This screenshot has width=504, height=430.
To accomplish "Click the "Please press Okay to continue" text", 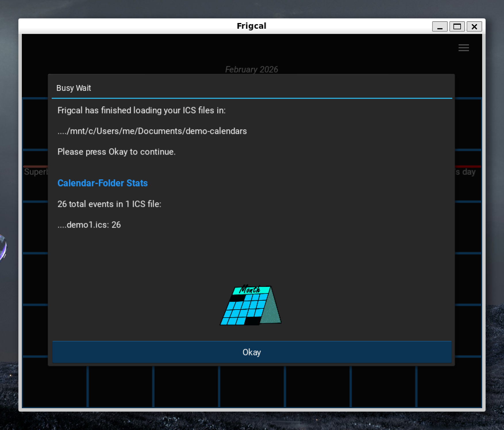I will click(x=116, y=152).
